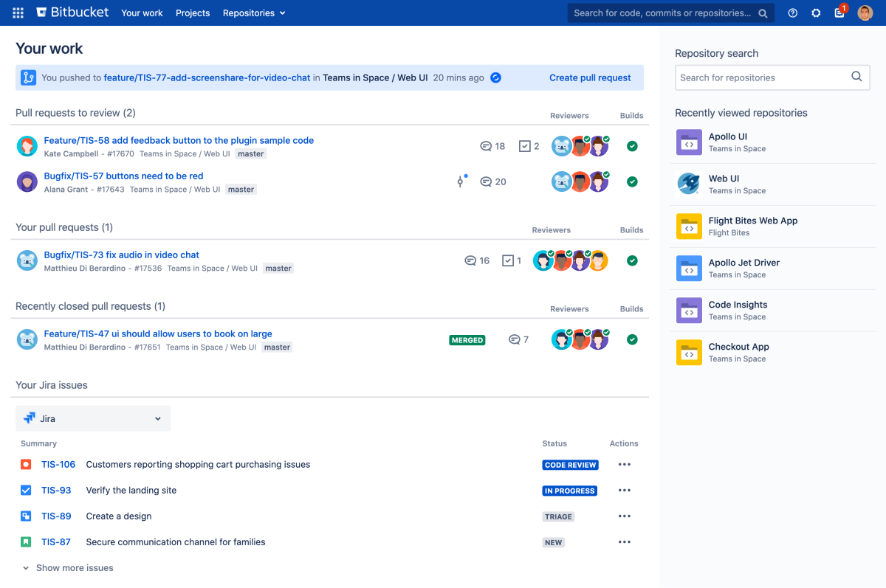
Task: Click the Apollo Jet Driver repository icon
Action: [x=689, y=268]
